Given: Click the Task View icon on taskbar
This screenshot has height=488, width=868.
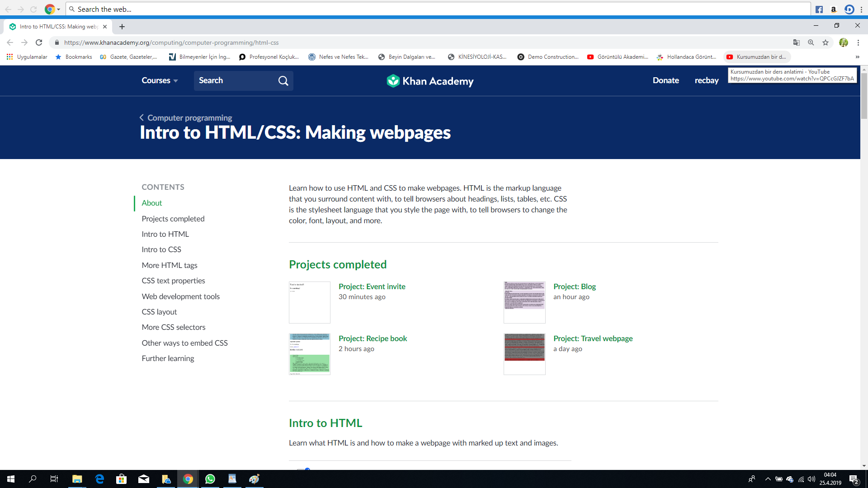Looking at the screenshot, I should pos(54,479).
